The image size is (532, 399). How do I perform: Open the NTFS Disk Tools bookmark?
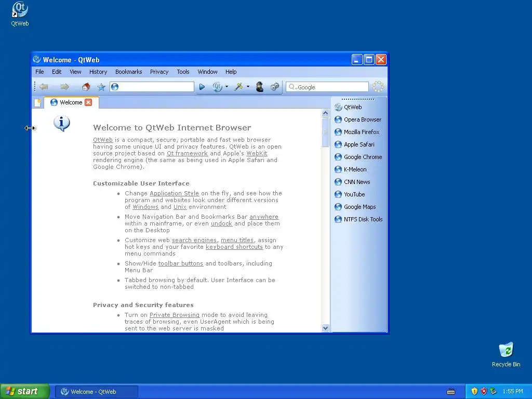pos(358,220)
